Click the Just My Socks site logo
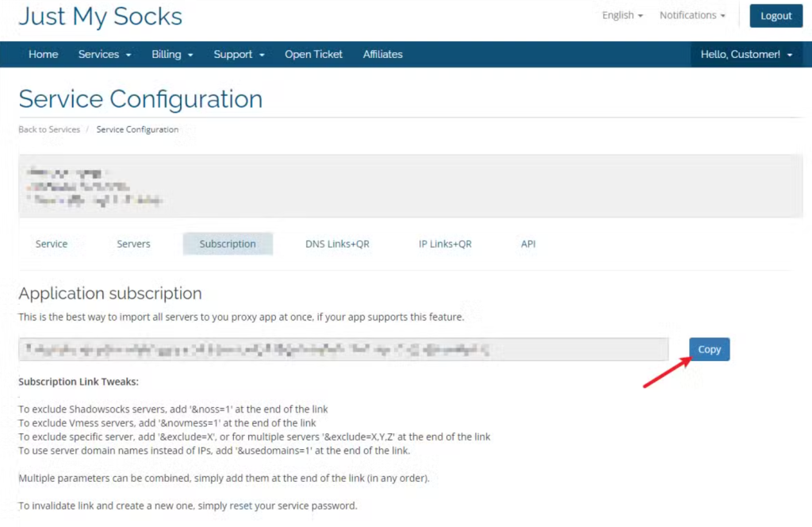Image resolution: width=812 pixels, height=527 pixels. point(101,16)
